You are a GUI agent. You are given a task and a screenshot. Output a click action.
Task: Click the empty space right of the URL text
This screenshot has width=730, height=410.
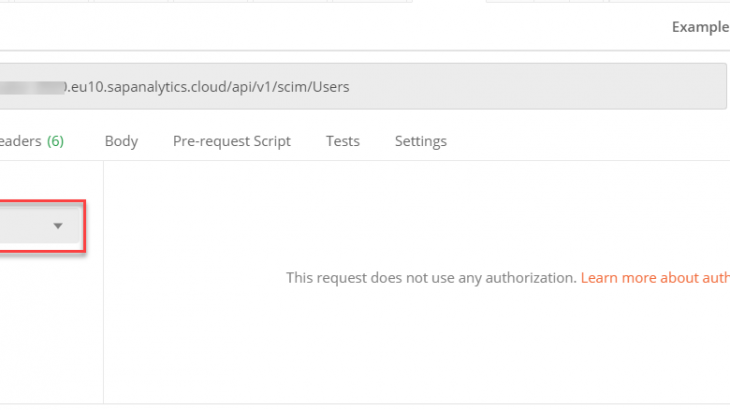pyautogui.click(x=540, y=87)
